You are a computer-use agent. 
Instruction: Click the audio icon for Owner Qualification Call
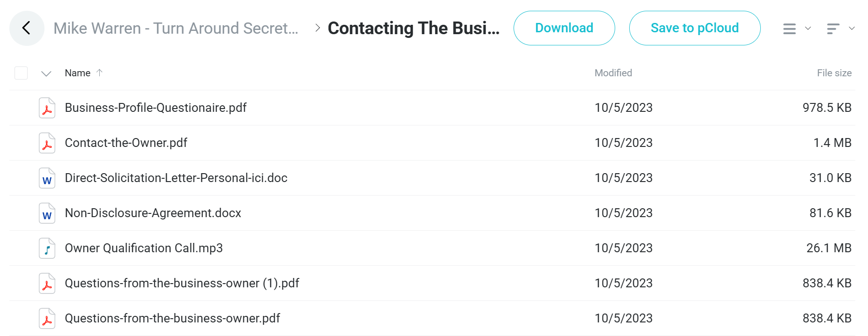point(47,248)
